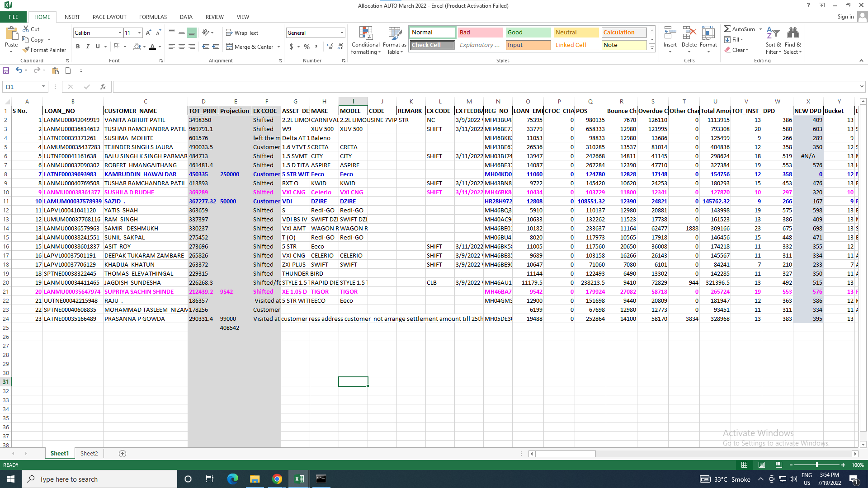Click the zoom slider in status bar
The height and width of the screenshot is (488, 868).
816,465
